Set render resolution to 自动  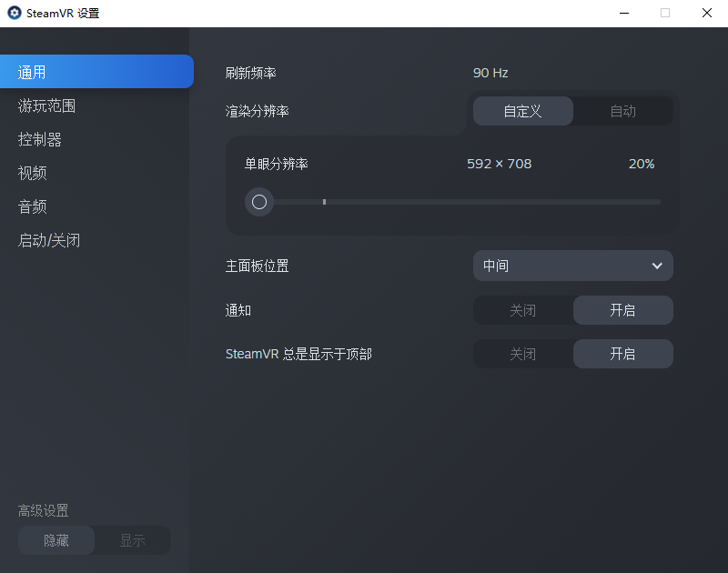(x=623, y=111)
